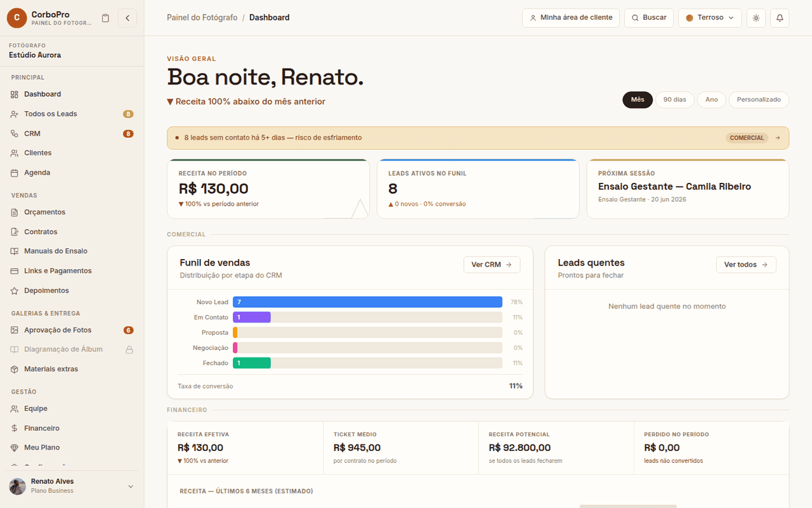Select the Personalizado period filter

tap(759, 100)
